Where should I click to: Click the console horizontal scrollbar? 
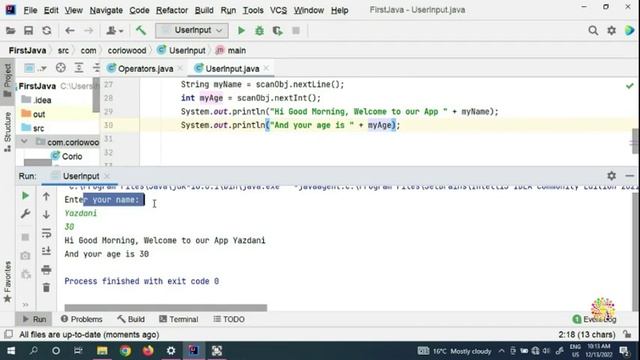166,307
